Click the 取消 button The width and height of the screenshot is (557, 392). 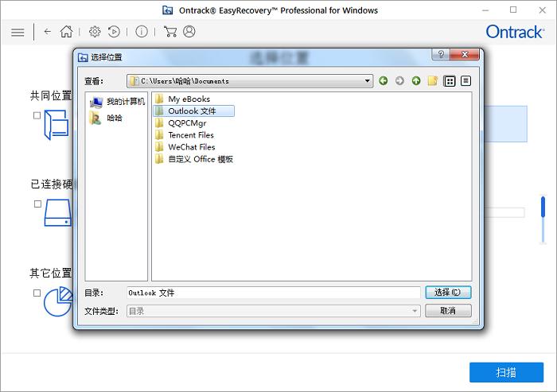[x=448, y=311]
